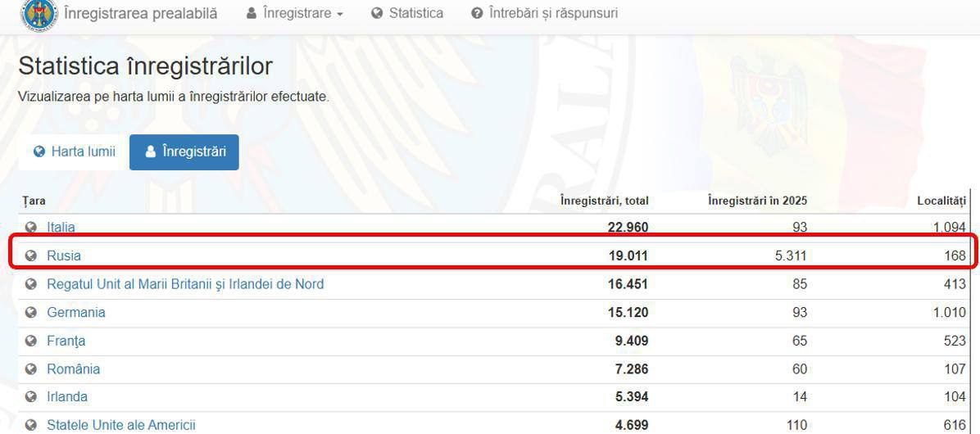Click the Înregistrări în 2025 column header
Screen dimensions: 980x434
point(757,201)
